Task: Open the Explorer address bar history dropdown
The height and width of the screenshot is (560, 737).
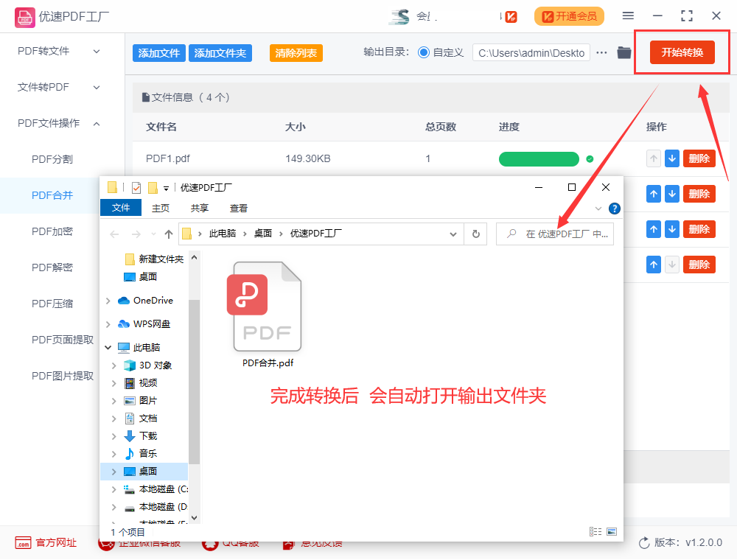Action: pyautogui.click(x=453, y=234)
